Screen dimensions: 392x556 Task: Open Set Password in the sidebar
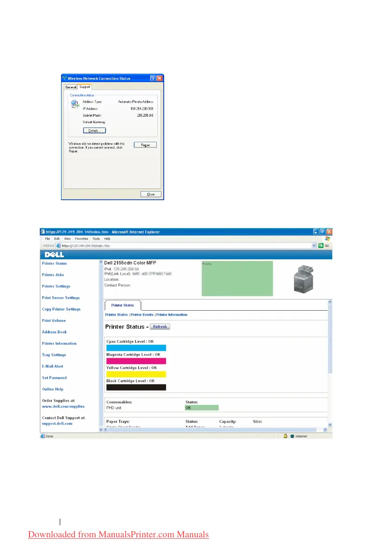tap(54, 378)
